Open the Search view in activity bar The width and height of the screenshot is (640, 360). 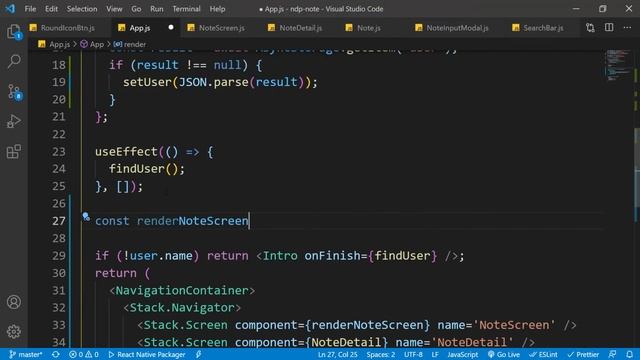pos(14,61)
